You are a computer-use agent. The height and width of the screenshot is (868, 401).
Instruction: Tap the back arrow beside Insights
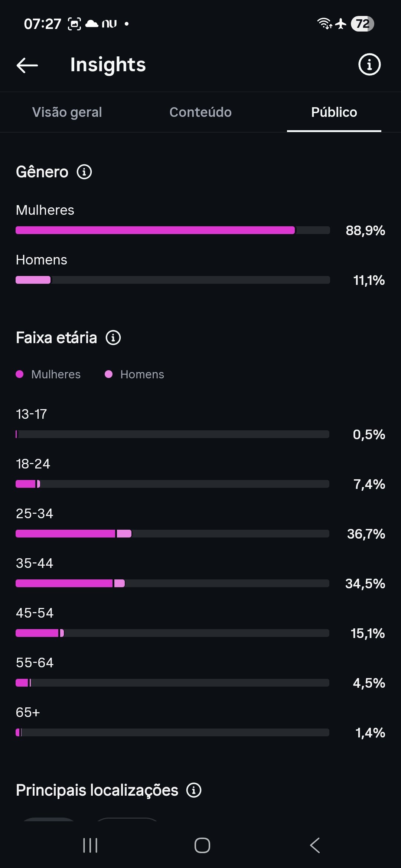coord(27,65)
